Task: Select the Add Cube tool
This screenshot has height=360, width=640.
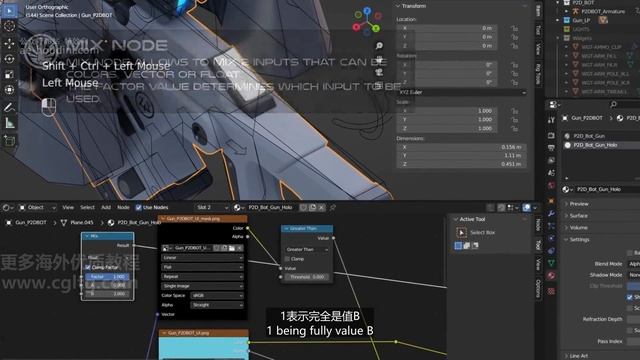Action: click(x=9, y=140)
